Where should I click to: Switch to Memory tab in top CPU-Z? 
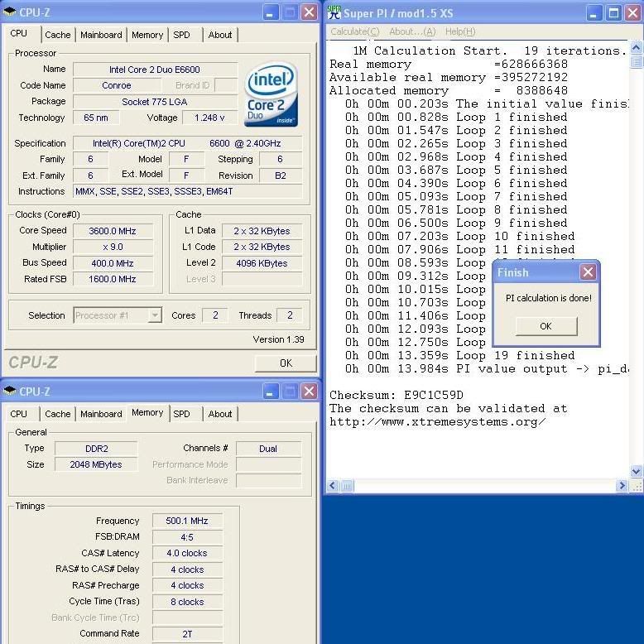point(147,35)
